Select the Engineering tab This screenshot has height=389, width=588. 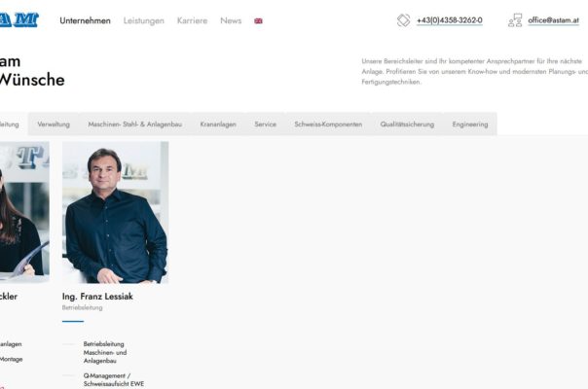(470, 124)
